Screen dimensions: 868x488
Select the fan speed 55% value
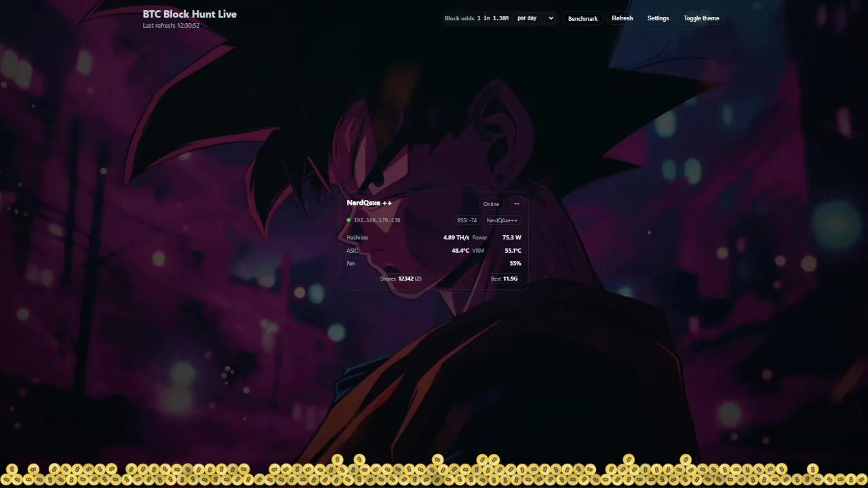coord(515,264)
